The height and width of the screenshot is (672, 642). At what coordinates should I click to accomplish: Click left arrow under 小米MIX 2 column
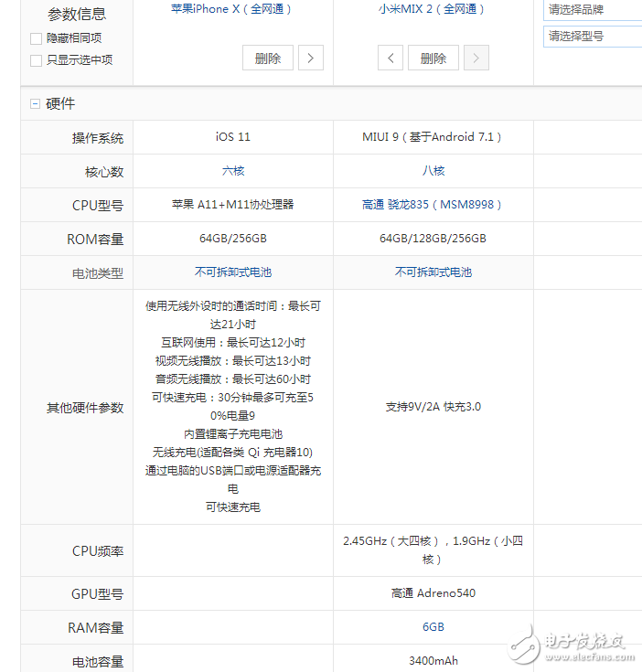(391, 58)
